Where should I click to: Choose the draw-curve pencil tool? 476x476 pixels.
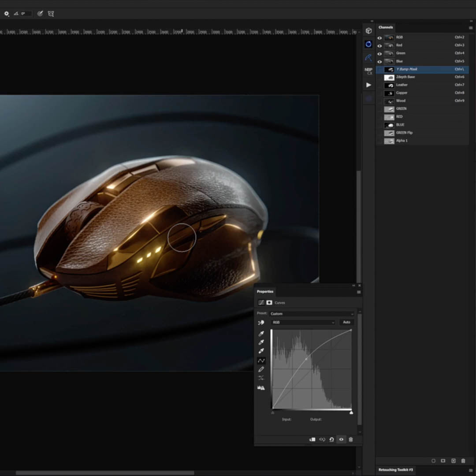(261, 369)
